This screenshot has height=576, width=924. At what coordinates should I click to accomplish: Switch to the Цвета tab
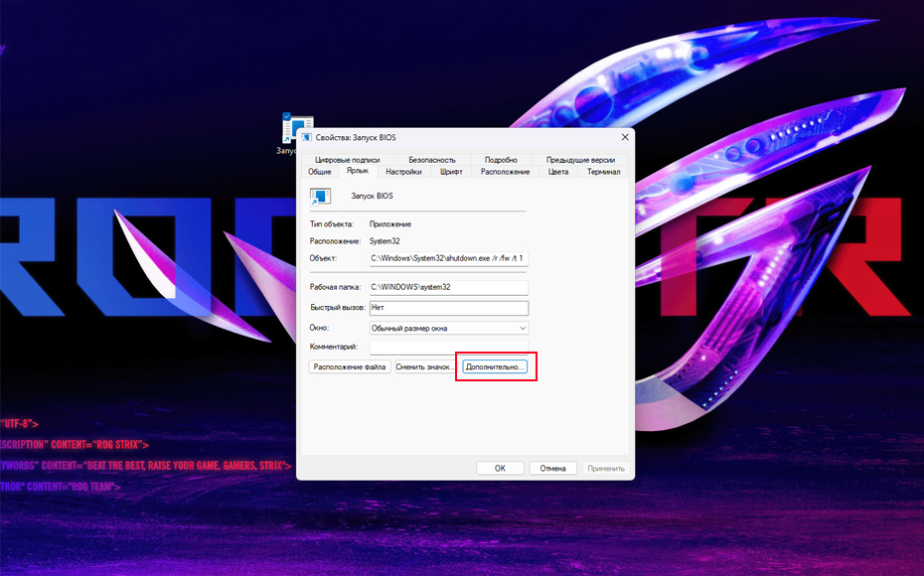pos(558,172)
